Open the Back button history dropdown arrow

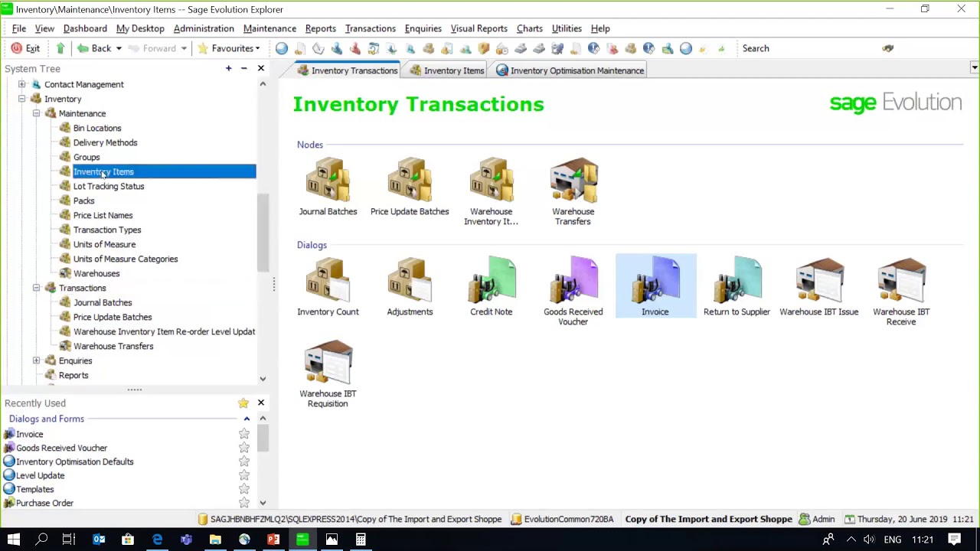(x=119, y=48)
